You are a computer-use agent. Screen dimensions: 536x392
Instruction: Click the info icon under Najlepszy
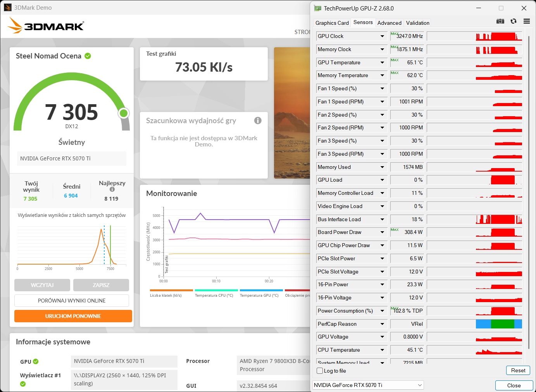(112, 189)
